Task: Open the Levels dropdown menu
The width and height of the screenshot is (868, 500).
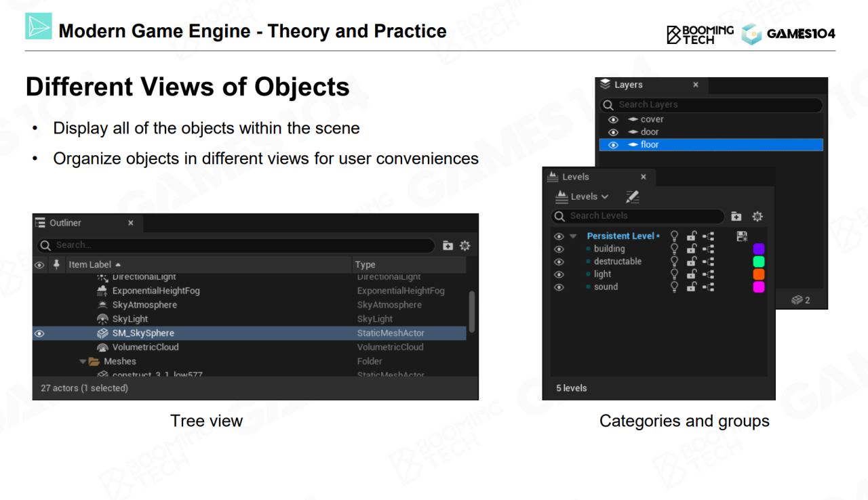Action: [x=581, y=196]
